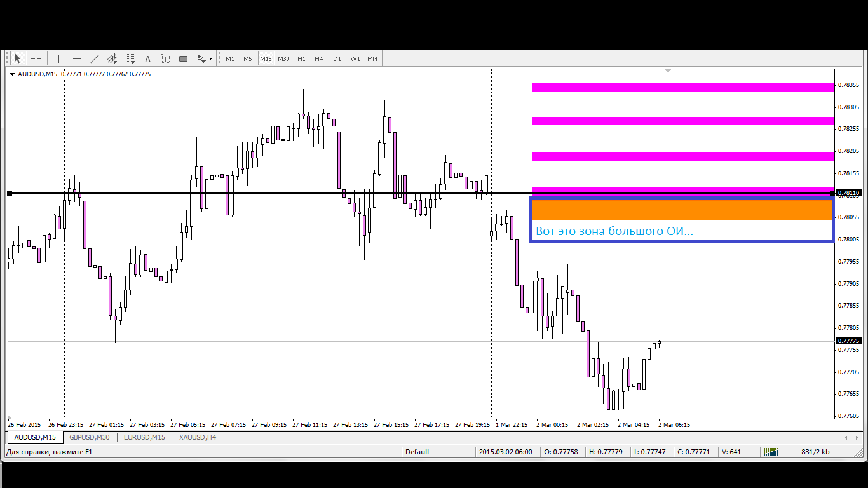Select the Equidistant Channel tool

tap(112, 58)
